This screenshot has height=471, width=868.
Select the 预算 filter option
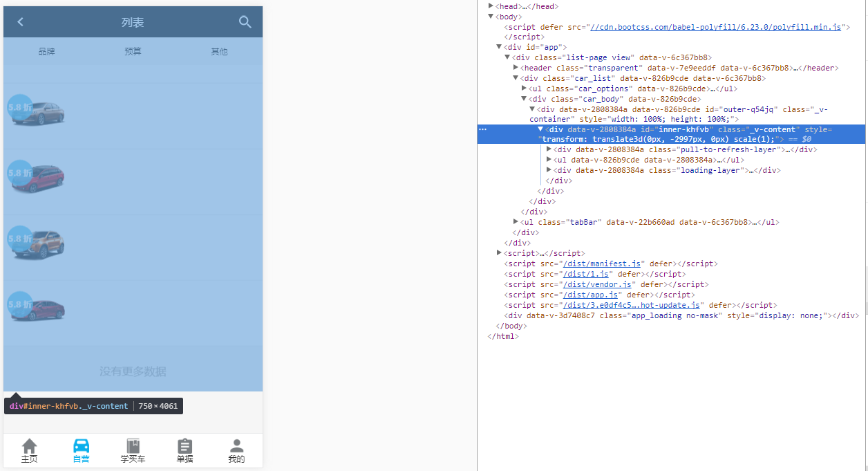pyautogui.click(x=133, y=51)
